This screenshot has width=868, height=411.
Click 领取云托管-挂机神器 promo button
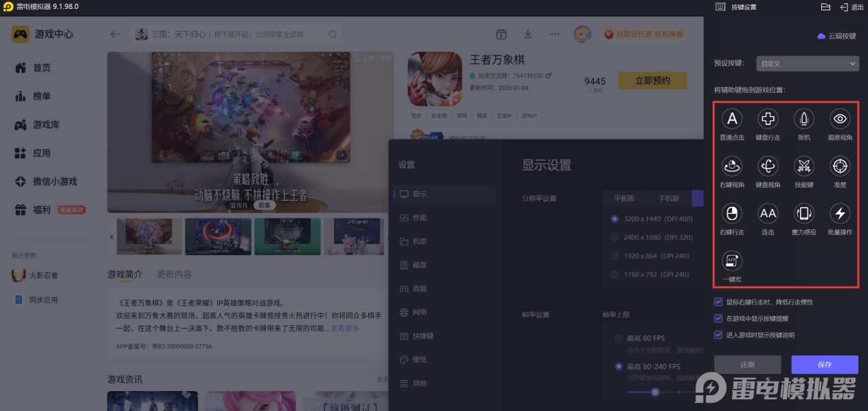tap(643, 34)
